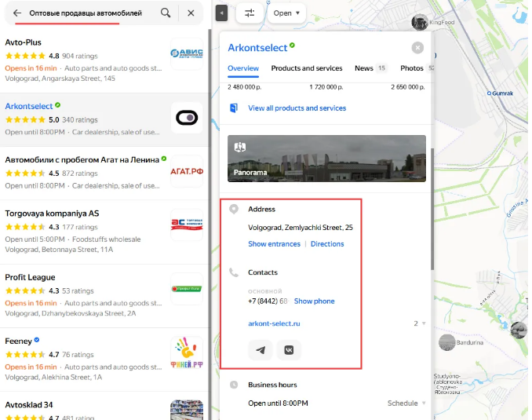Expand the Open filter dropdown
The height and width of the screenshot is (420, 532).
click(286, 13)
